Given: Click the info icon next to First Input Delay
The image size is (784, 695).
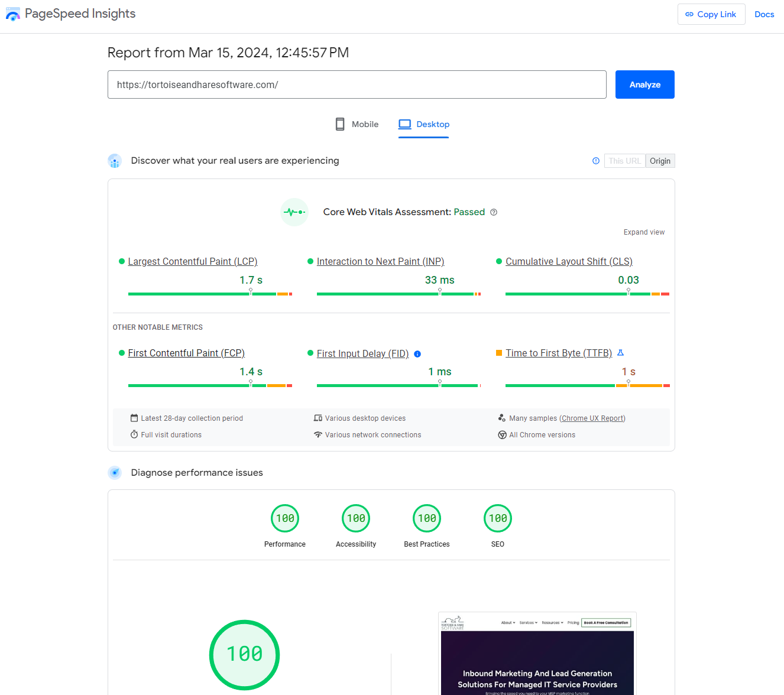Looking at the screenshot, I should click(417, 354).
